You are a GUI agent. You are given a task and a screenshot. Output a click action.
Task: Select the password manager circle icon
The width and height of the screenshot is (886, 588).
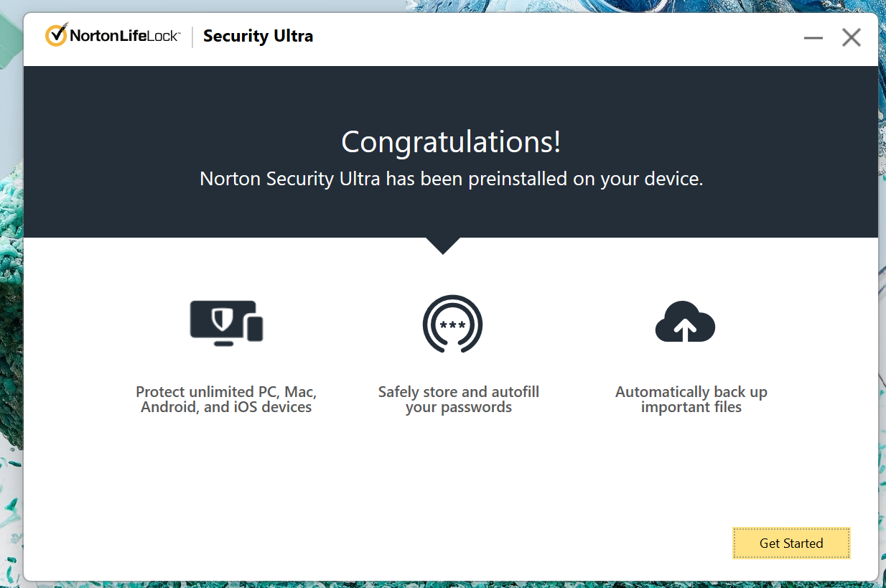click(452, 325)
